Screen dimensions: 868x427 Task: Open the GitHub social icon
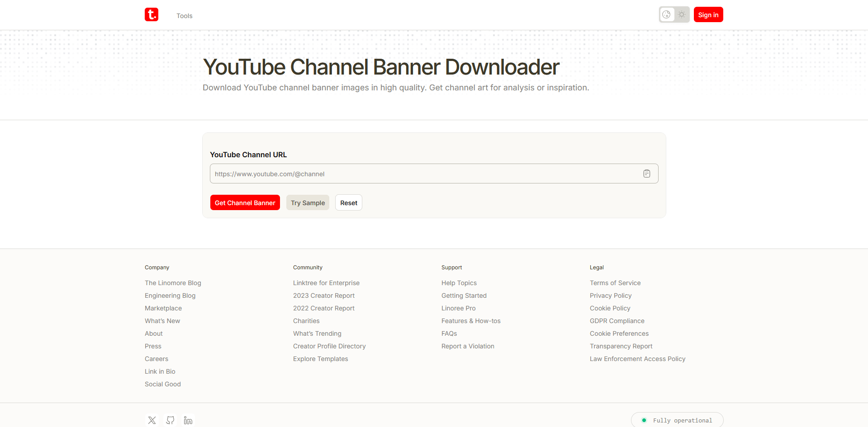(170, 420)
